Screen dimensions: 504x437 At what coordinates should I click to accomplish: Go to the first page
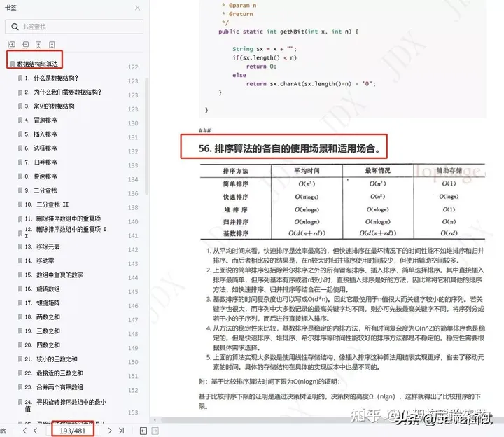click(24, 431)
